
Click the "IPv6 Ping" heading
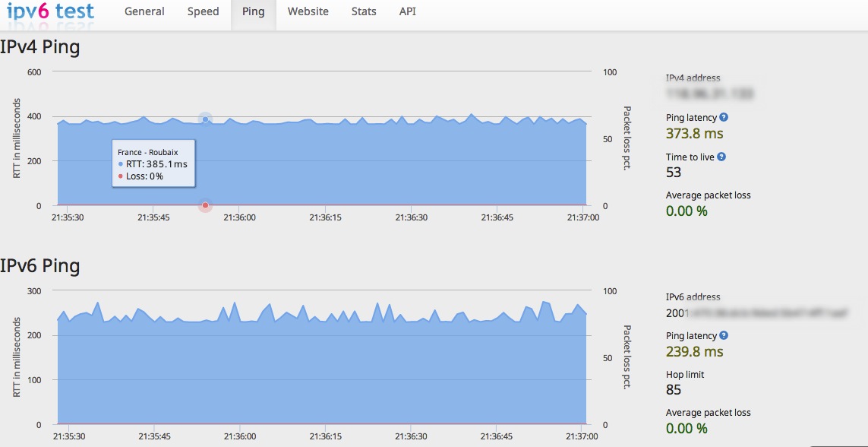tap(40, 266)
